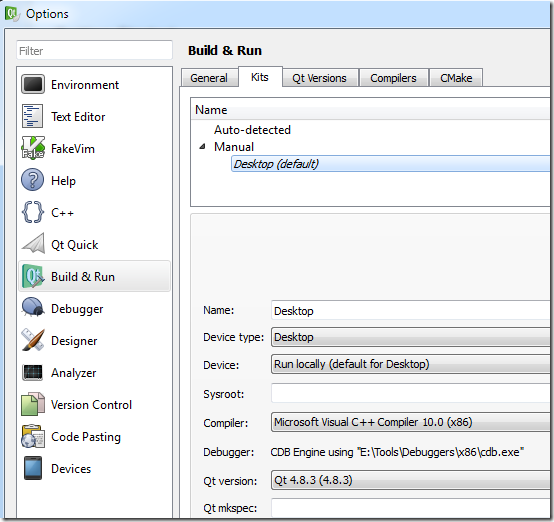Open the Environment settings category
The height and width of the screenshot is (522, 554).
click(x=94, y=84)
